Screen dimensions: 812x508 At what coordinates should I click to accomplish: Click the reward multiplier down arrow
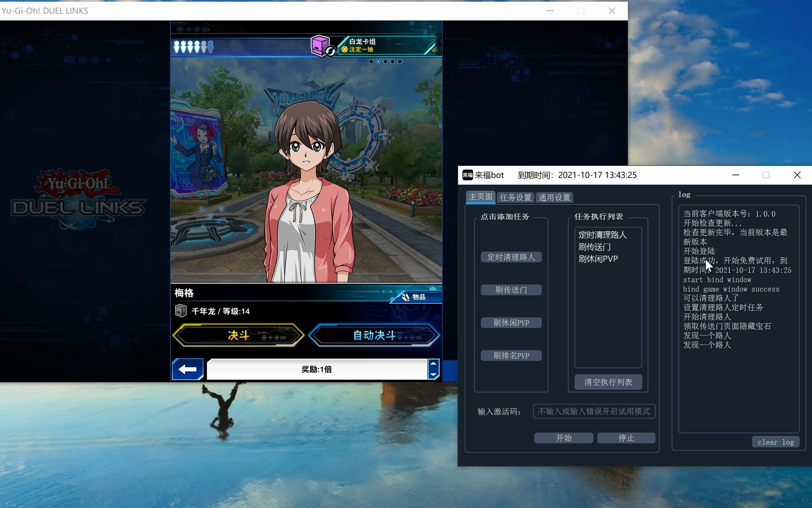click(433, 374)
